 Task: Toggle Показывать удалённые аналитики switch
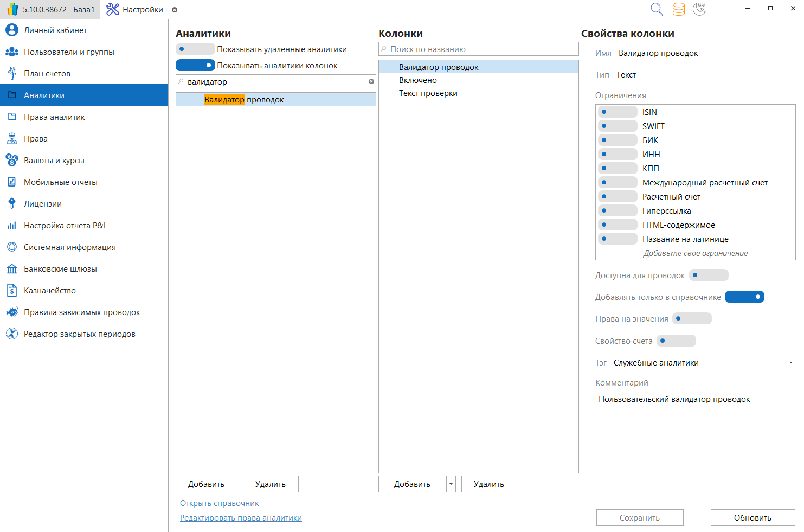coord(195,49)
